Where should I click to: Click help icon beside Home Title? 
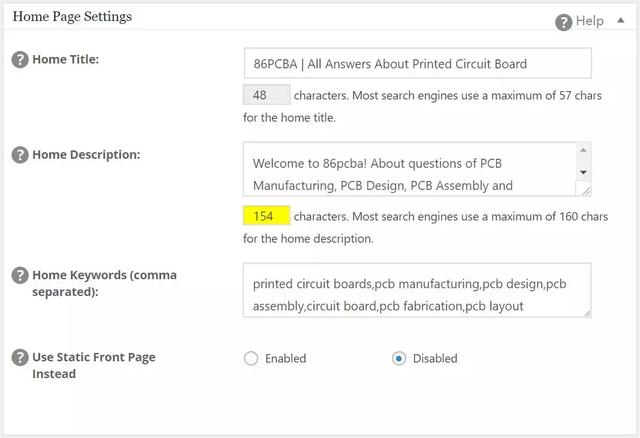coord(20,60)
